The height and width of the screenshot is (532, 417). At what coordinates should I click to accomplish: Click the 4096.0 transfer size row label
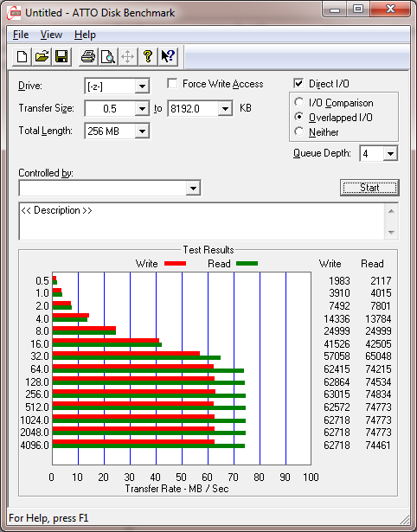35,445
